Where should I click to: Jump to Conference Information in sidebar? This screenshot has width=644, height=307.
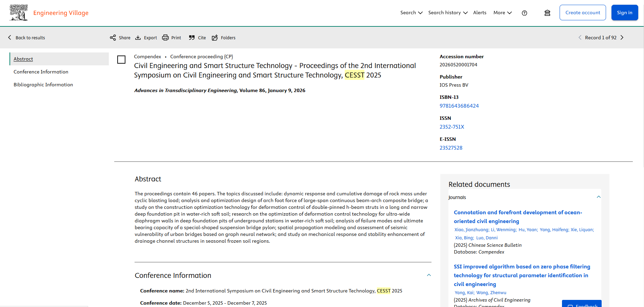coord(41,72)
